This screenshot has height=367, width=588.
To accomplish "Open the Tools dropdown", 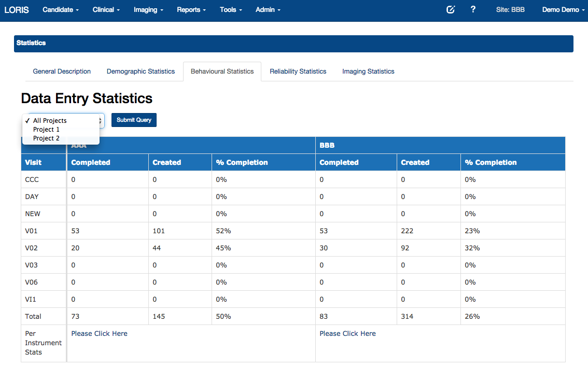I will [231, 10].
